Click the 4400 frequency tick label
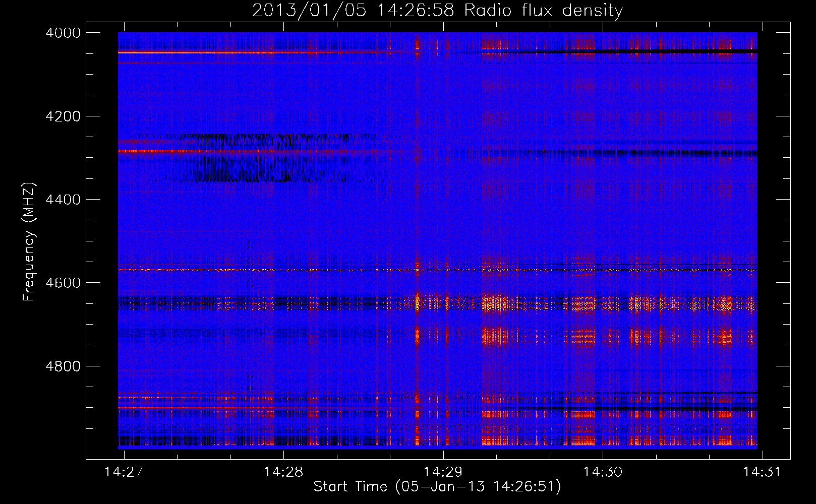Viewport: 816px width, 504px height. point(63,200)
